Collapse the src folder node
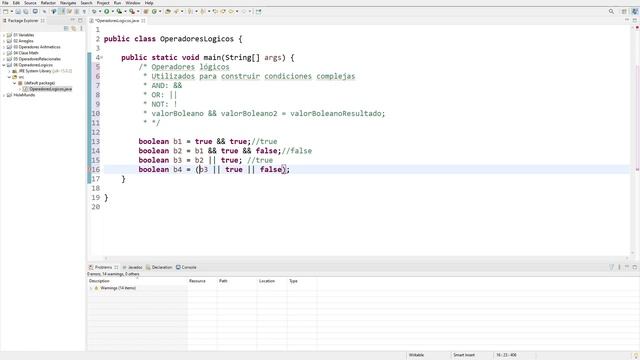Viewport: 640px width, 360px height. coord(9,77)
